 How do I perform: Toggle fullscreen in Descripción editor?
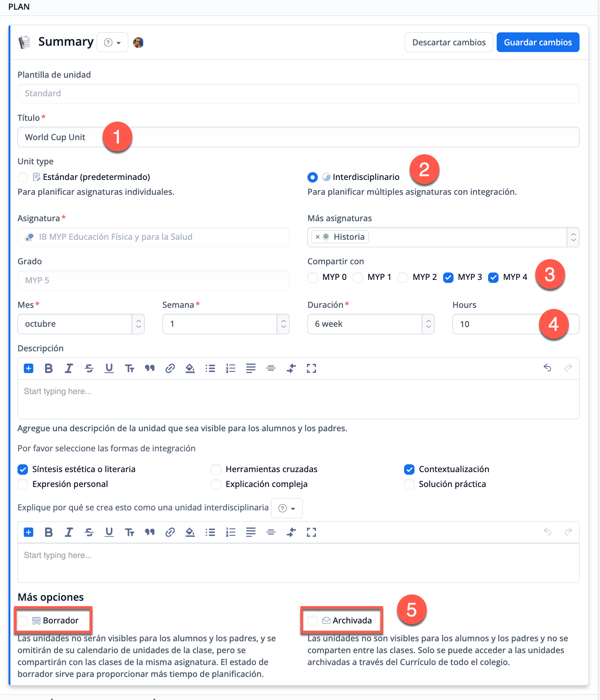pyautogui.click(x=311, y=368)
